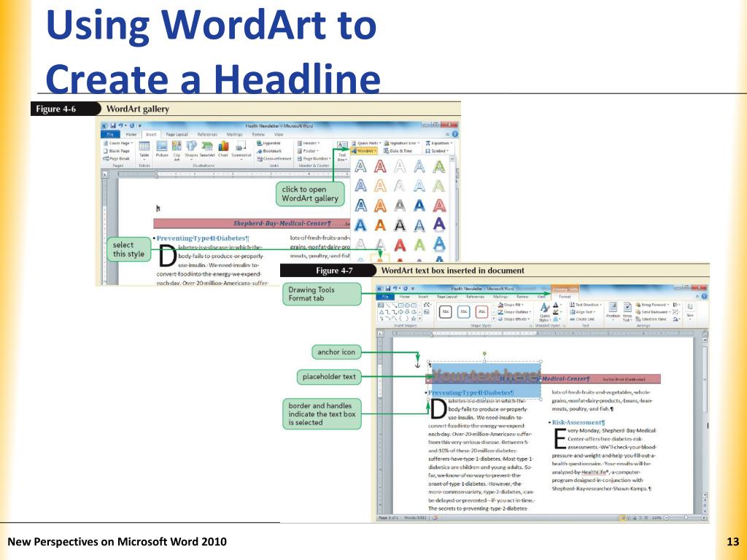Click the zoom slider in the status bar
The height and width of the screenshot is (560, 747).
[x=685, y=518]
